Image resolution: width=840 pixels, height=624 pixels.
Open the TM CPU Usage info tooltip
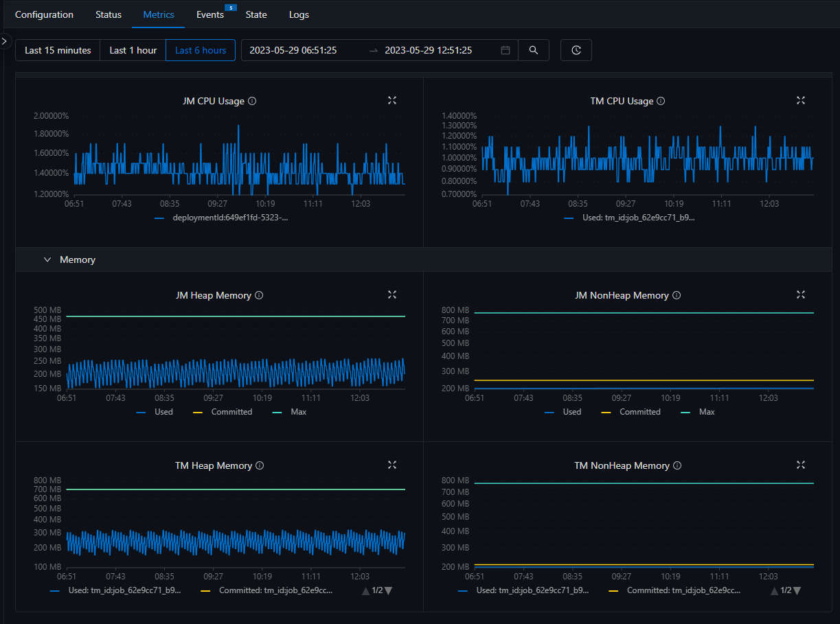point(660,101)
